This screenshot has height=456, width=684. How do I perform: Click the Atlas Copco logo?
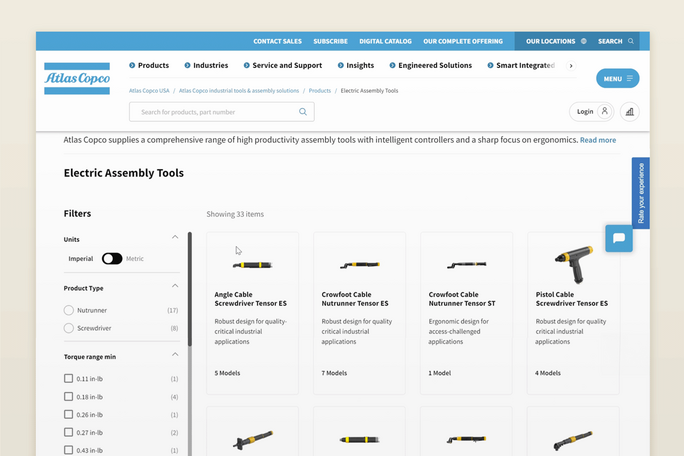76,78
